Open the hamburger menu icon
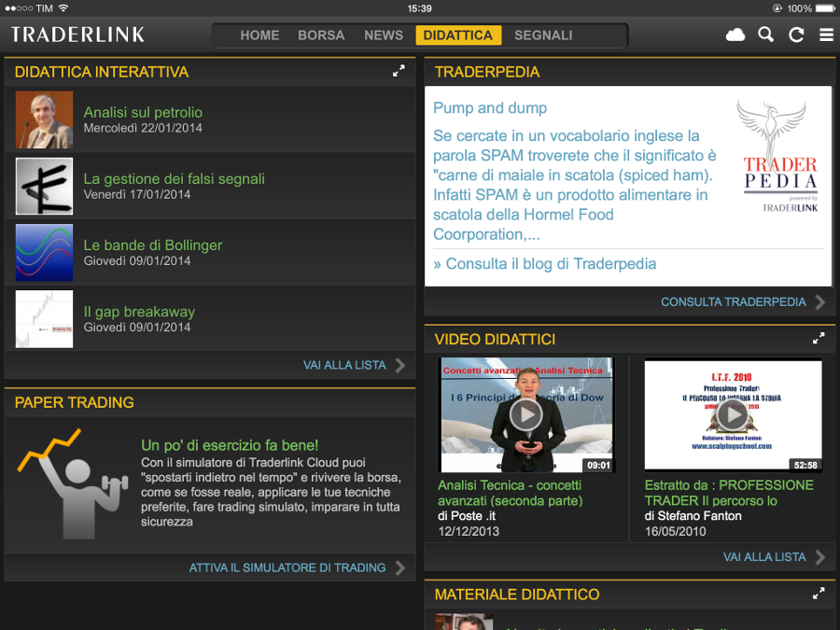 [826, 35]
